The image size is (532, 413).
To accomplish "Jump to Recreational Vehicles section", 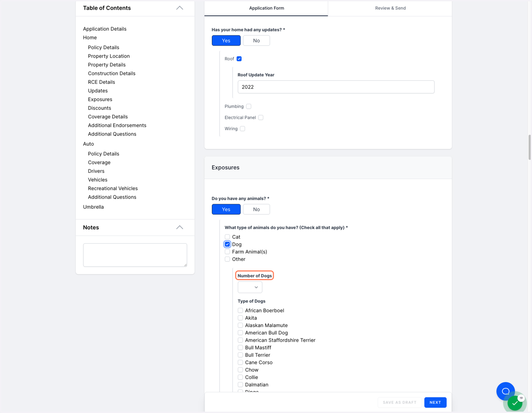I will click(x=113, y=188).
